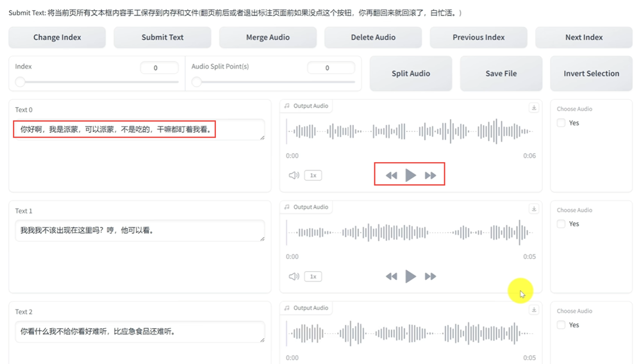The width and height of the screenshot is (641, 364).
Task: Click the Delete Audio button
Action: tap(373, 37)
